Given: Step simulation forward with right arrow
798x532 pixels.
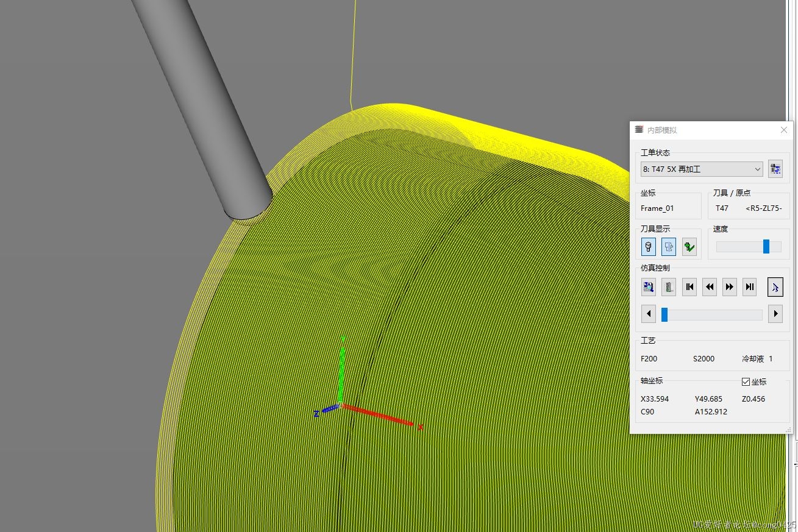Looking at the screenshot, I should pyautogui.click(x=775, y=314).
